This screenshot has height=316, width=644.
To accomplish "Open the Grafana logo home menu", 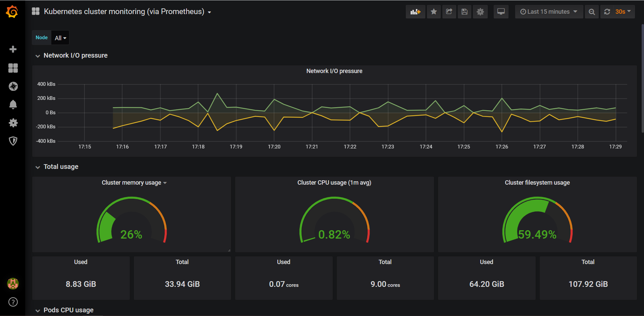I will click(x=12, y=12).
